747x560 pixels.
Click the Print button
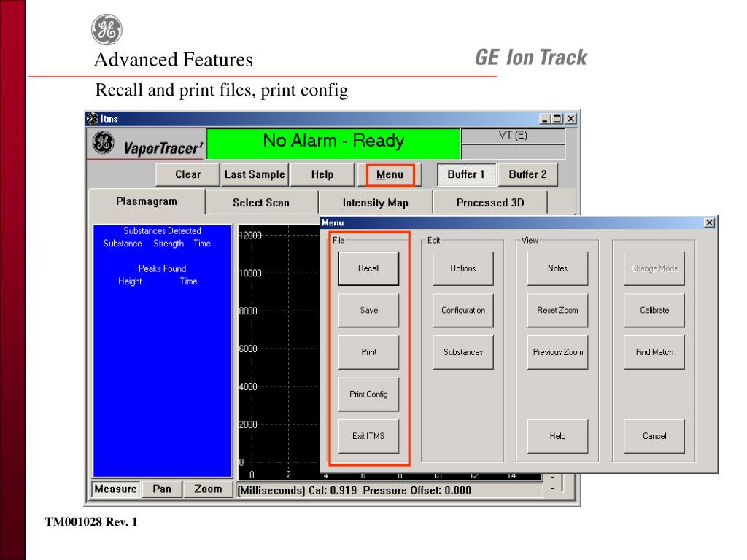pos(368,352)
